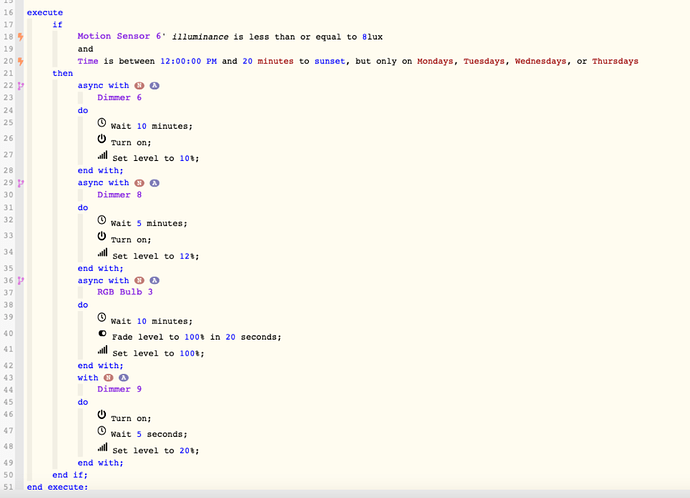Click the clock icon beside Wait 5 seconds
The width and height of the screenshot is (690, 498).
pyautogui.click(x=102, y=431)
